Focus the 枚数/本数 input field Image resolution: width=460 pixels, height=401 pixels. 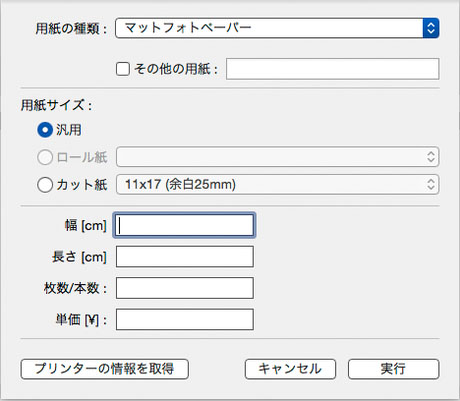[x=185, y=288]
